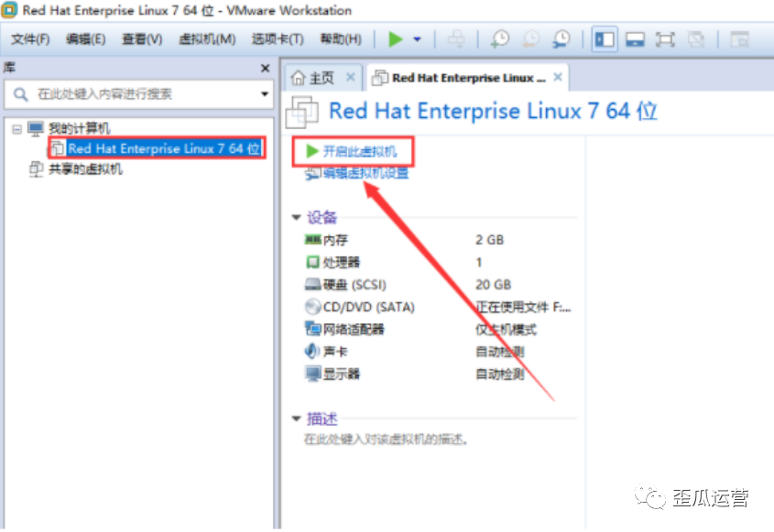The width and height of the screenshot is (774, 532).
Task: Click the green power-on play toolbar button
Action: point(396,39)
